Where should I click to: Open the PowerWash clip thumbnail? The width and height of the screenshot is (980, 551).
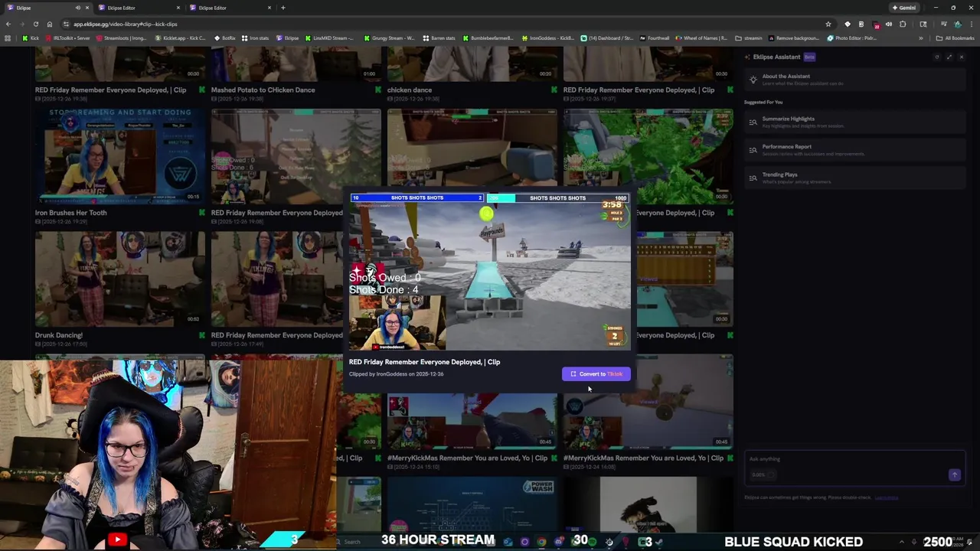click(472, 505)
